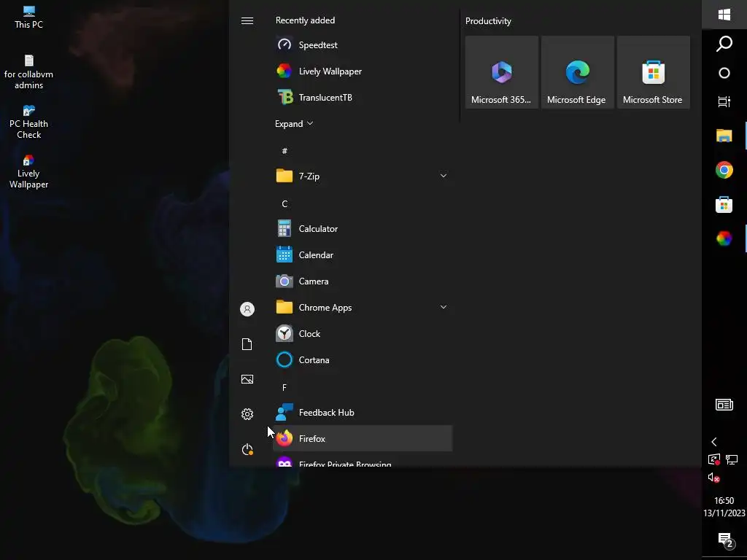This screenshot has width=747, height=560.
Task: Select 'for collabvm admins' desktop file
Action: (x=28, y=72)
